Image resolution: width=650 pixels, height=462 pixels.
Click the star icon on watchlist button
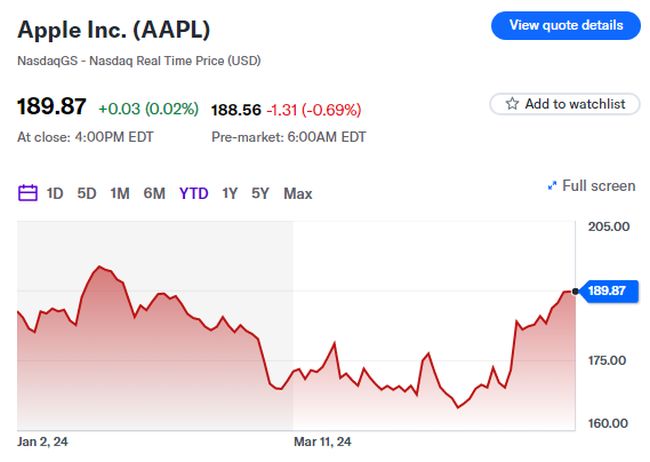(512, 104)
